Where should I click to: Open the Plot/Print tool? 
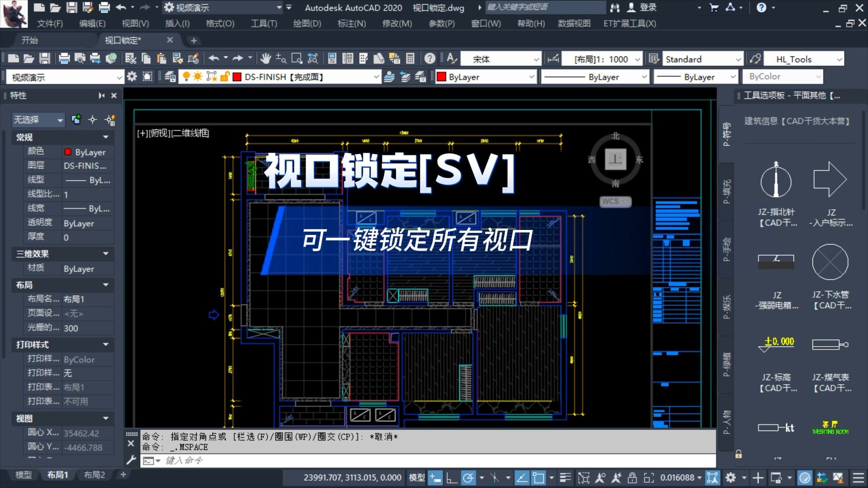tap(64, 59)
